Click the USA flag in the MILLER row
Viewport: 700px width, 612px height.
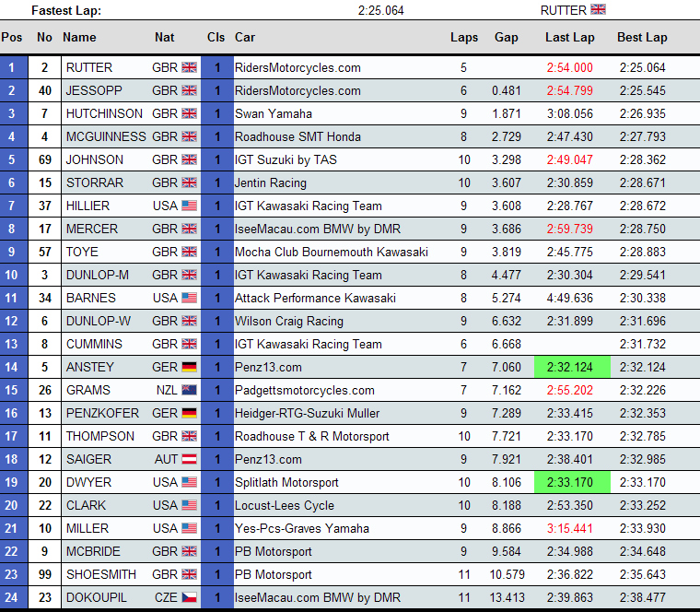point(190,528)
